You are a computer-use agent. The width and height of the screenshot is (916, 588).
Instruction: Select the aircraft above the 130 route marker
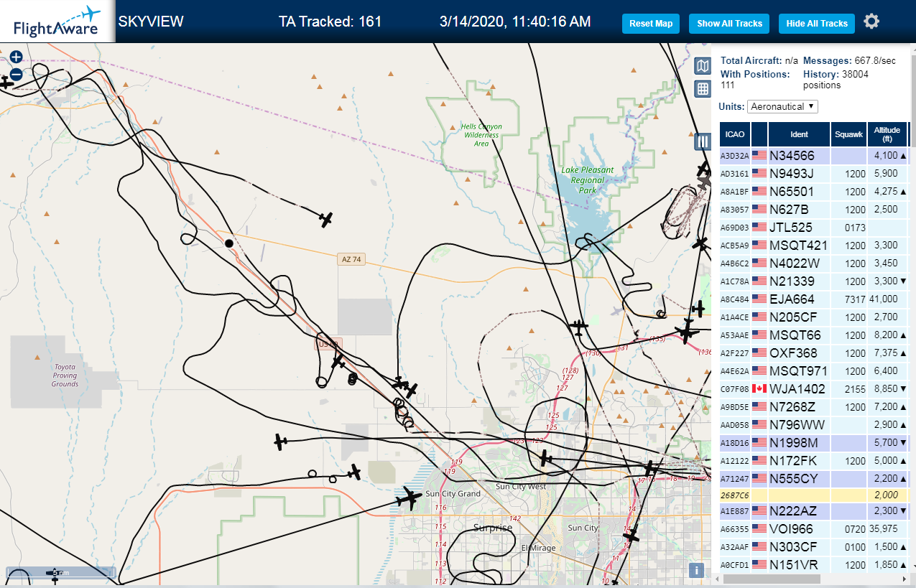coord(578,327)
